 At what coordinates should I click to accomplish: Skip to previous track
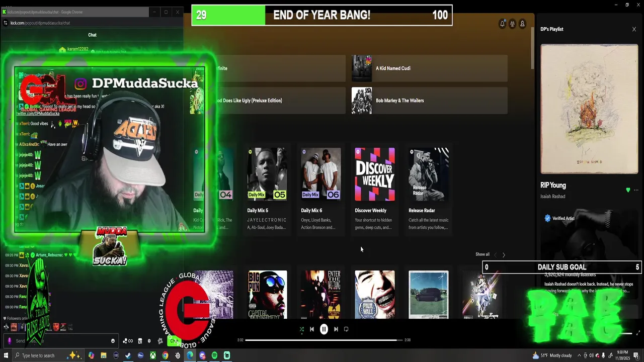pyautogui.click(x=312, y=329)
